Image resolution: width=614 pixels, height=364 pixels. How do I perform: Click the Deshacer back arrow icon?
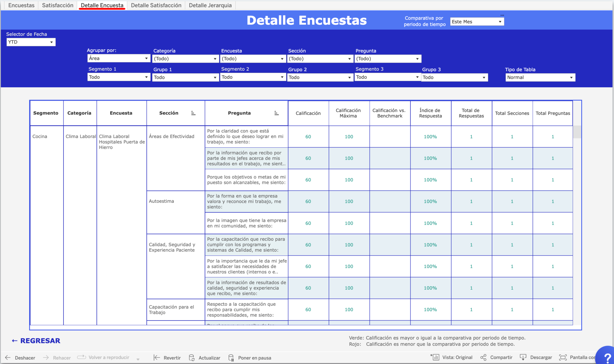8,358
